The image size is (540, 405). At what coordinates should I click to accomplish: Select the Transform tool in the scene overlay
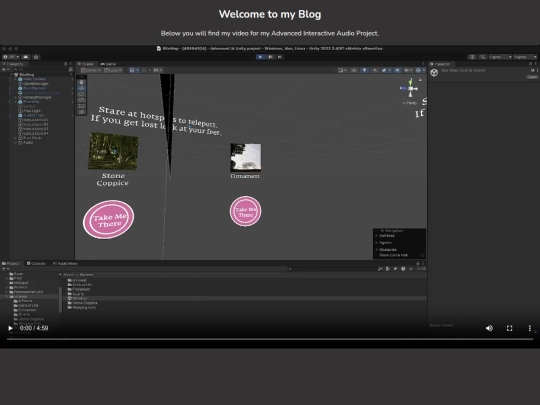click(82, 112)
